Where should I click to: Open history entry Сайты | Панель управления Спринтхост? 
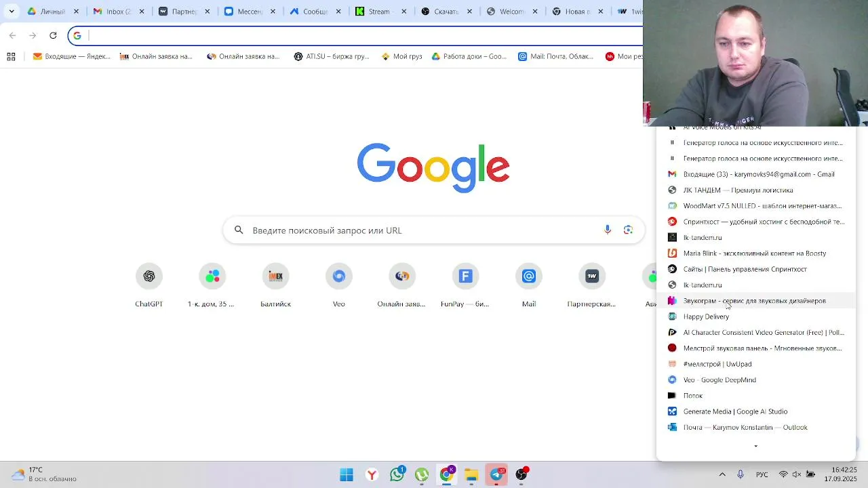[x=755, y=269]
